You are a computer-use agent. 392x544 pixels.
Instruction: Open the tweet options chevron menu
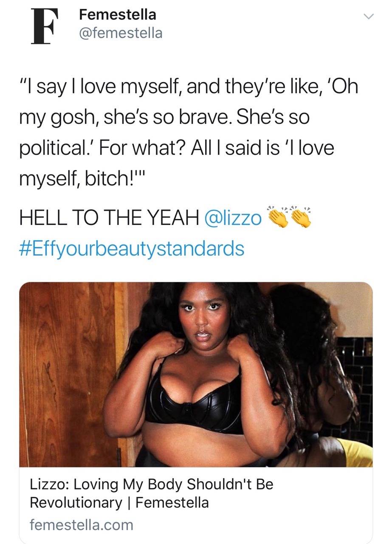pos(368,17)
